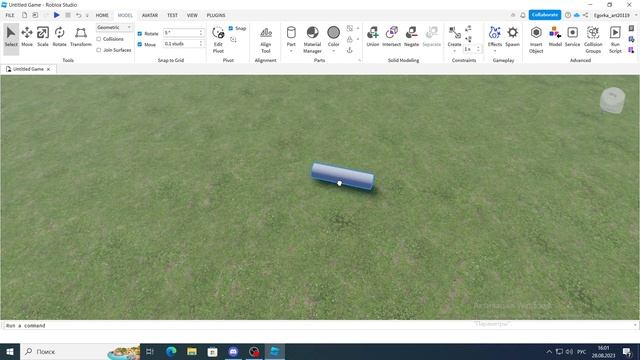640x360 pixels.
Task: Open Collision Groups editor
Action: point(593,40)
